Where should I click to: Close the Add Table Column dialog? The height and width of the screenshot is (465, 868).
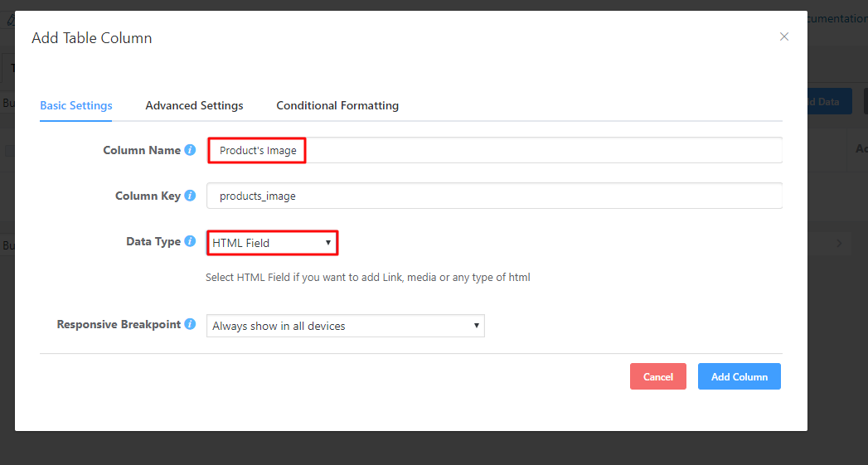click(783, 36)
